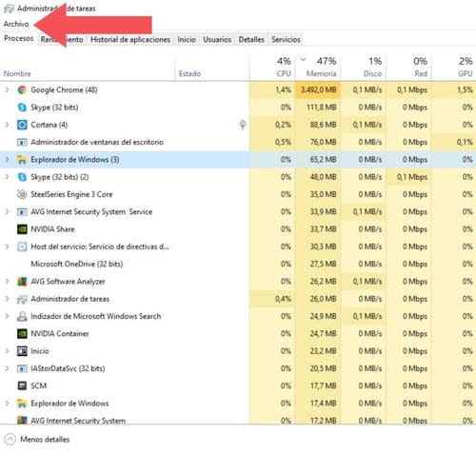This screenshot has width=476, height=454.
Task: Click the IAStorDataSvc (32 bits) icon
Action: (22, 368)
